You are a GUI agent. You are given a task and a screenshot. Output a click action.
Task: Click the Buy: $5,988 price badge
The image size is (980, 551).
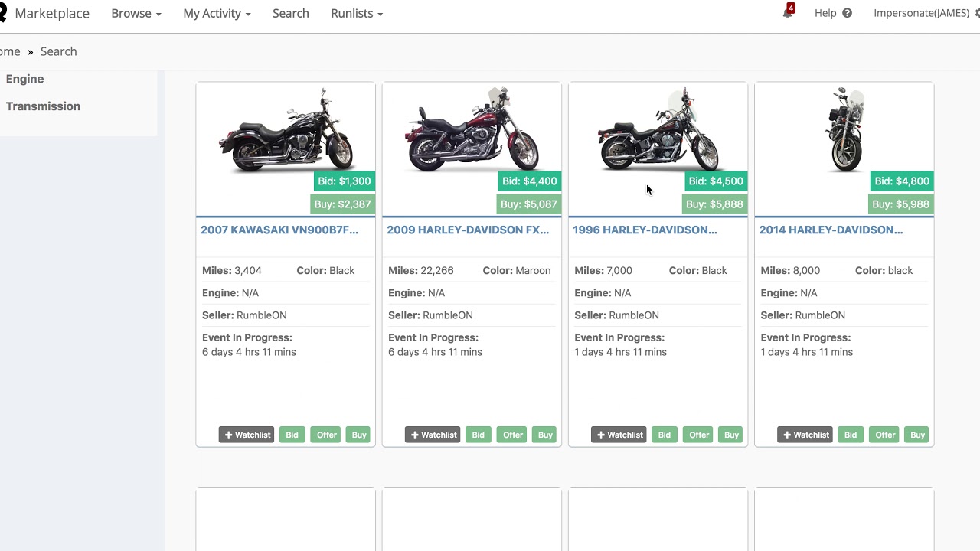tap(900, 204)
